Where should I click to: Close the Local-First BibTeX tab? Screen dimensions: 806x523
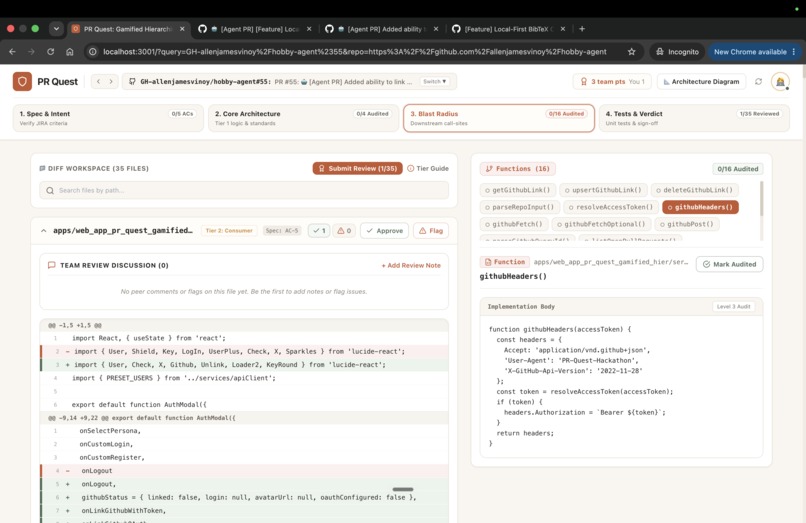[x=563, y=29]
